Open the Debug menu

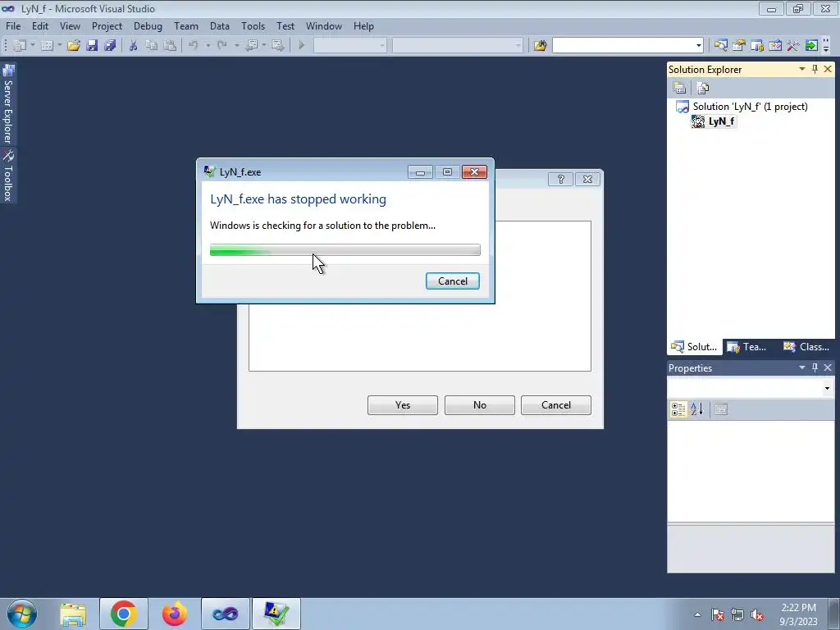[148, 25]
